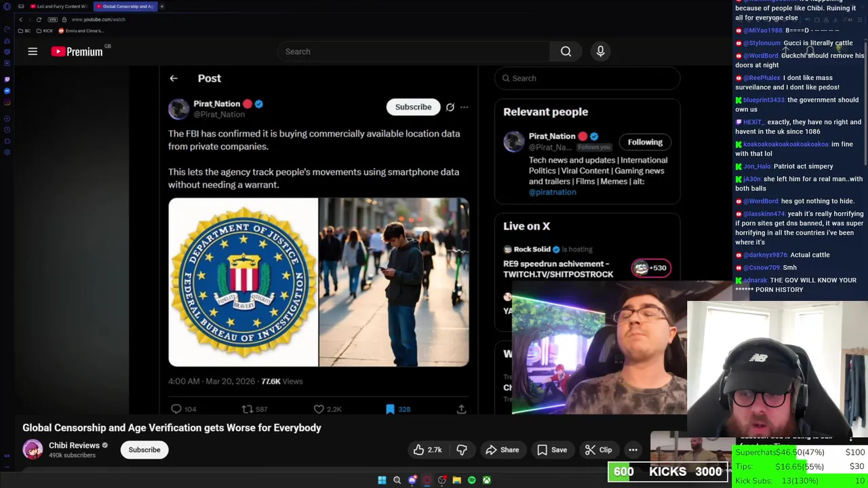Open Twitch in the browser sidebar

(x=7, y=79)
